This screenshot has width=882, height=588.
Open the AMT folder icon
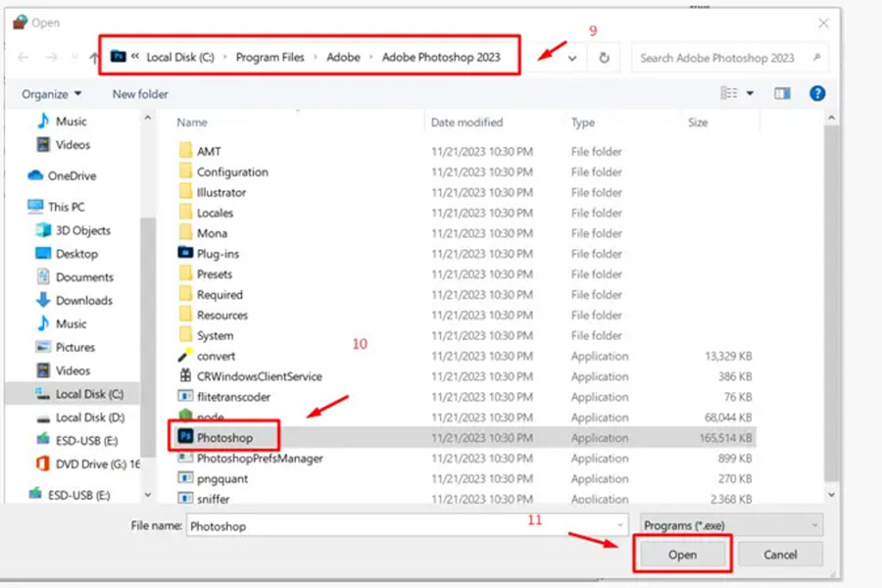185,150
